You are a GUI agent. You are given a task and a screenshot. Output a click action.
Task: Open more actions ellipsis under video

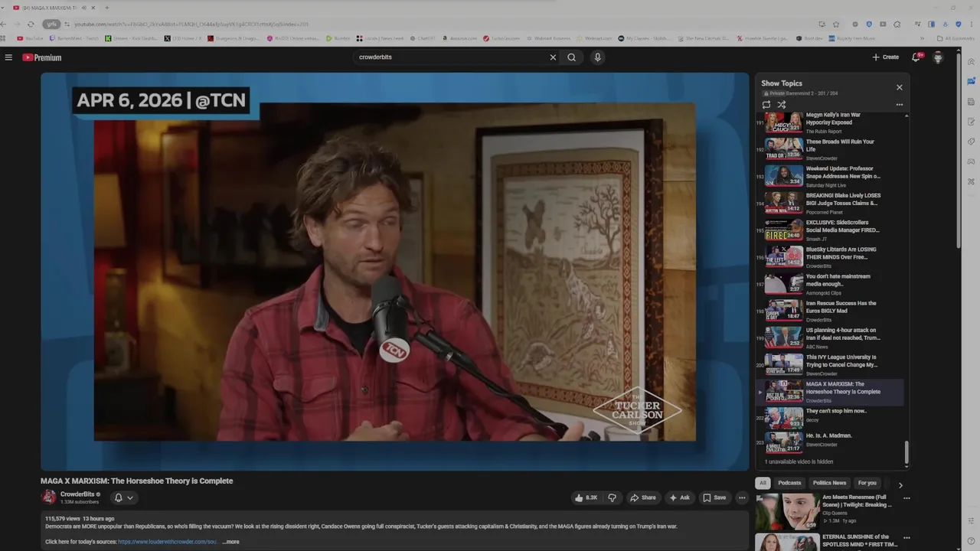point(742,497)
